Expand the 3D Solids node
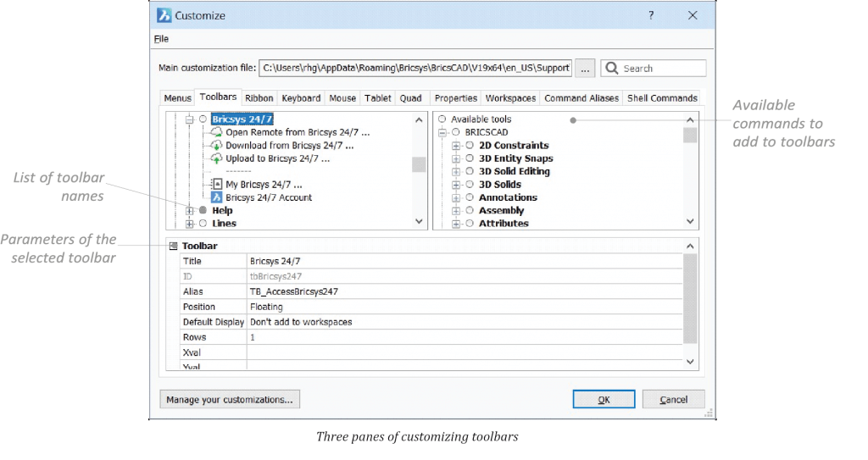 coord(456,185)
